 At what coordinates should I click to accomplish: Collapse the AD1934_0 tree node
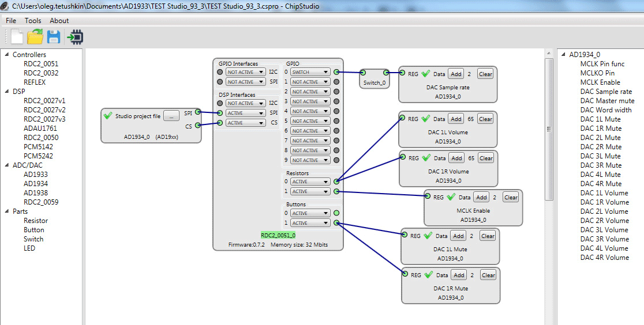[x=563, y=54]
